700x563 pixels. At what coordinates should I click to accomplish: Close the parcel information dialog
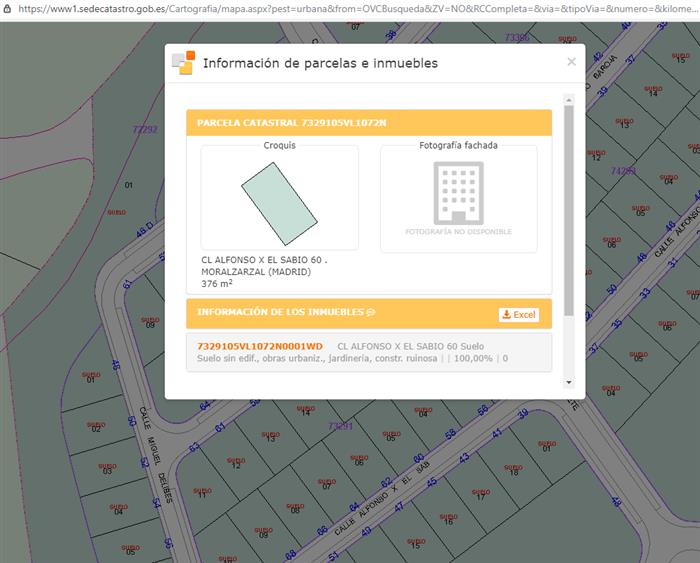pyautogui.click(x=571, y=61)
